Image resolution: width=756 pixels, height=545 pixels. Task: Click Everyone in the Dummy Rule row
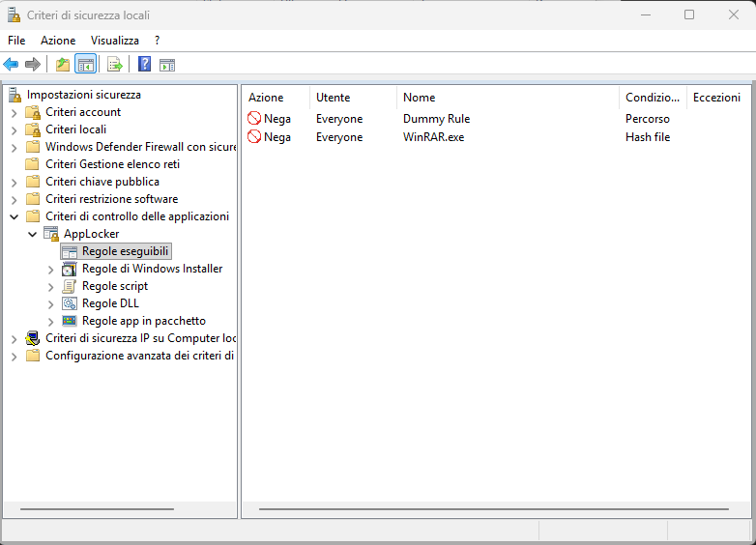click(x=339, y=119)
